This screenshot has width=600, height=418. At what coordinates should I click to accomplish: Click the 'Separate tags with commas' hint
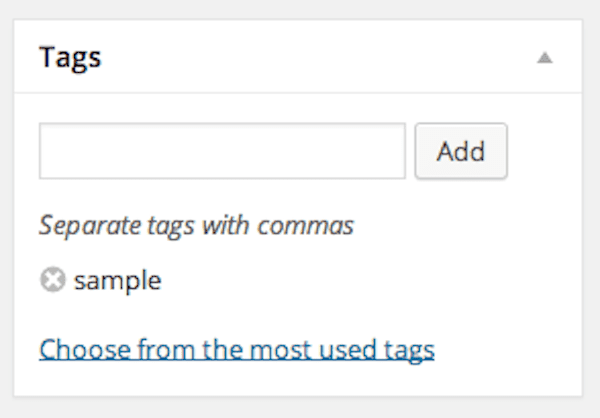196,225
